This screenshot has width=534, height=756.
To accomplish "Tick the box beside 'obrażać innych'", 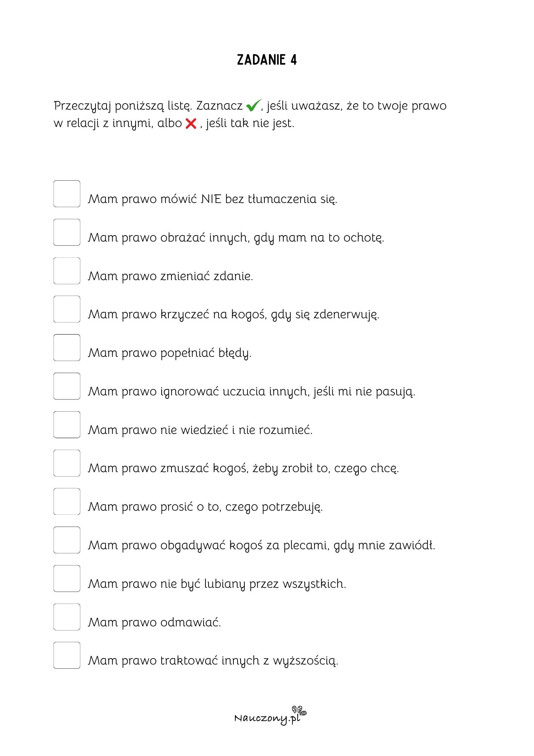I will click(x=67, y=232).
